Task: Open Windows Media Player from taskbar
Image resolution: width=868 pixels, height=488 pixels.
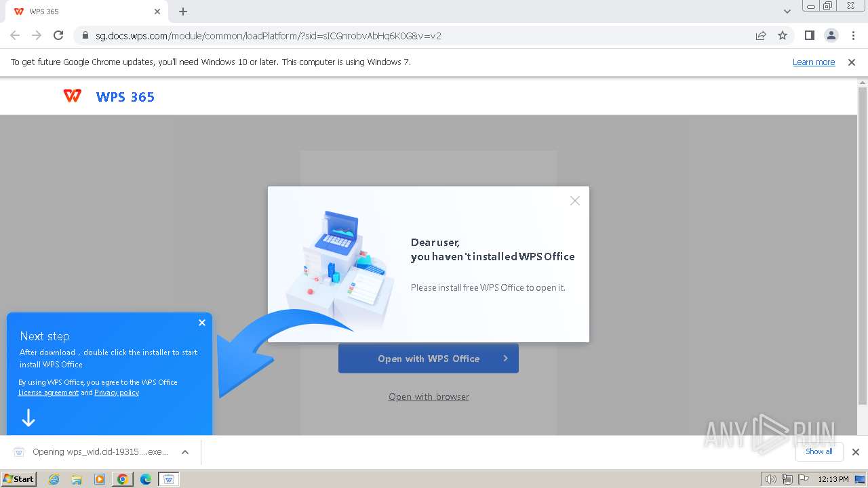Action: [100, 479]
